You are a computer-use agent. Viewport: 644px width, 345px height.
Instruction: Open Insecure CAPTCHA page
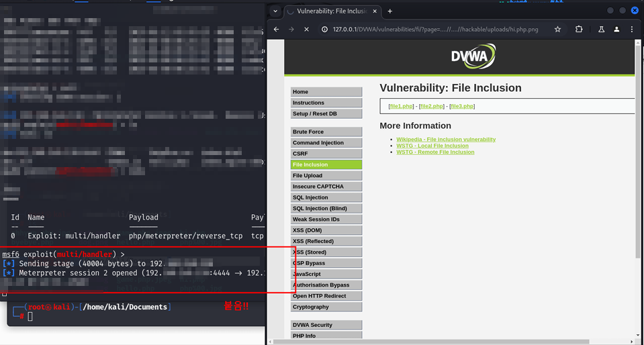click(x=326, y=187)
